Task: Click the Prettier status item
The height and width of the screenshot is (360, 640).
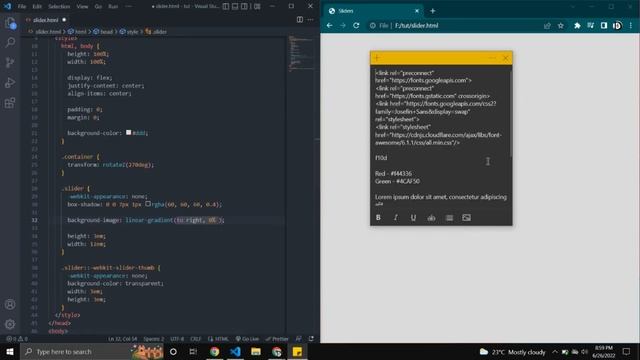Action: [x=277, y=339]
